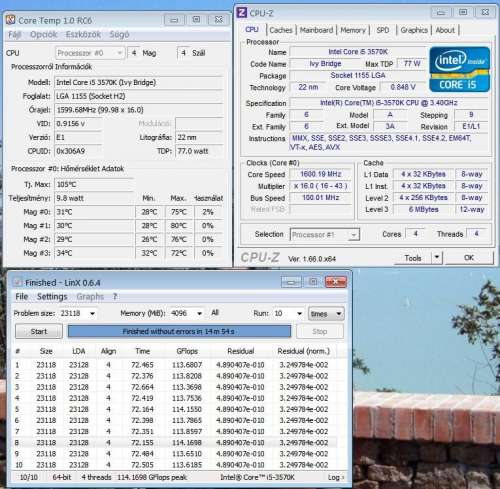Open the ? help menu in LinX

click(x=115, y=296)
